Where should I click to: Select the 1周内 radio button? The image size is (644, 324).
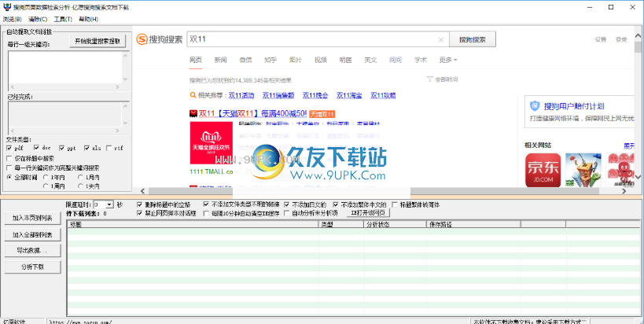coord(45,186)
